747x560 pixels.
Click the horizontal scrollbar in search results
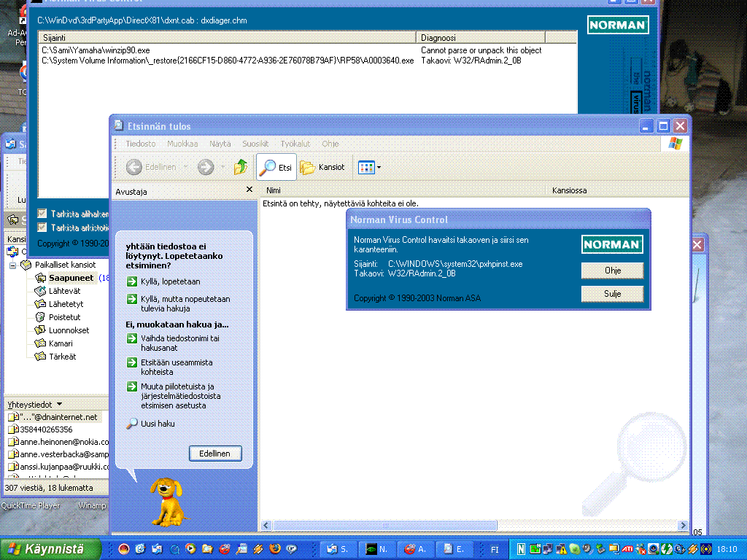point(385,525)
